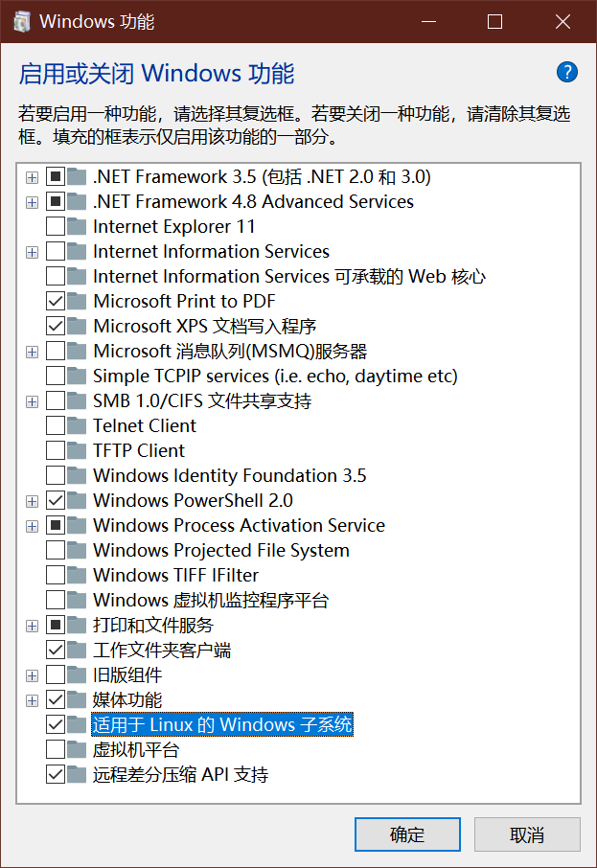Click the 确定 button

[x=407, y=834]
